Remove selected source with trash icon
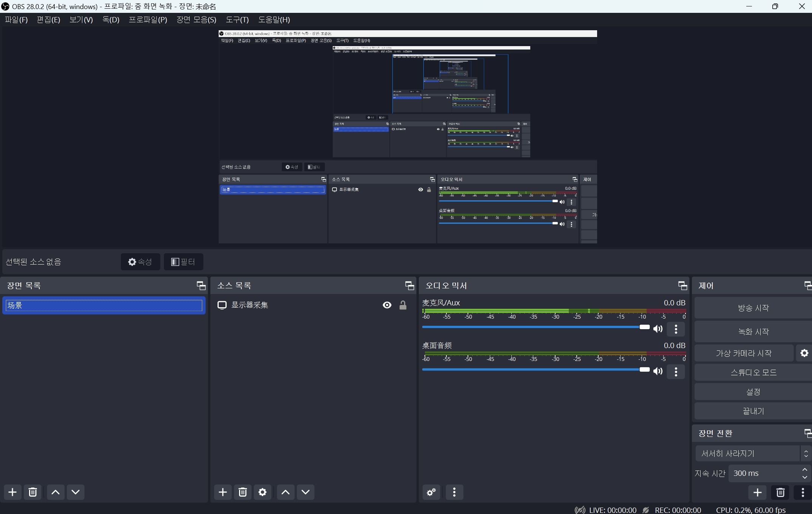 click(243, 492)
